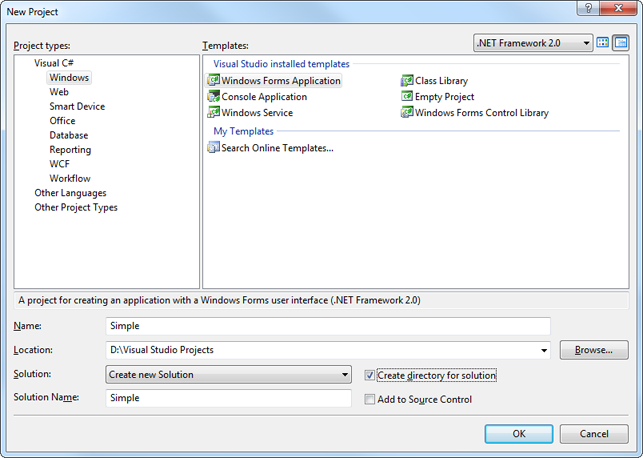Click into the project Name field
Viewport: 643px width, 458px height.
(x=327, y=326)
